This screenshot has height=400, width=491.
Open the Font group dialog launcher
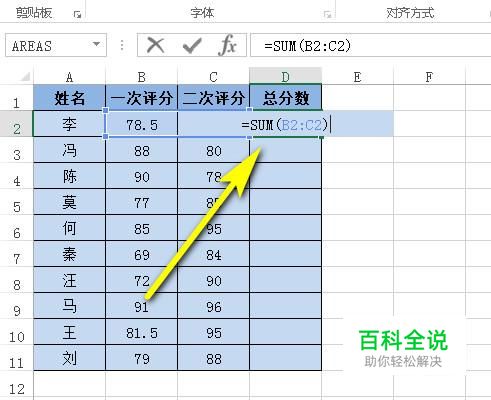[x=327, y=14]
